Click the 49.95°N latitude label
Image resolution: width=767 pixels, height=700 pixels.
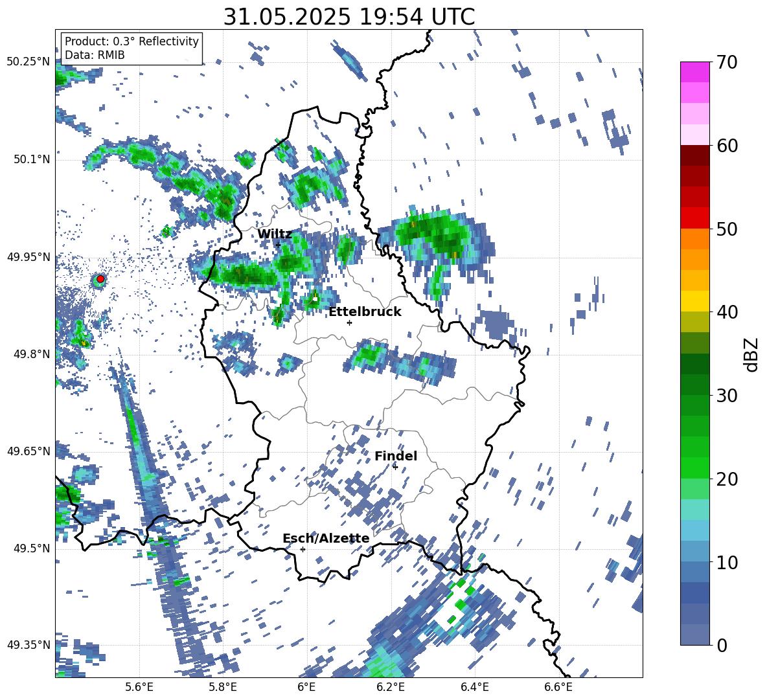[29, 256]
